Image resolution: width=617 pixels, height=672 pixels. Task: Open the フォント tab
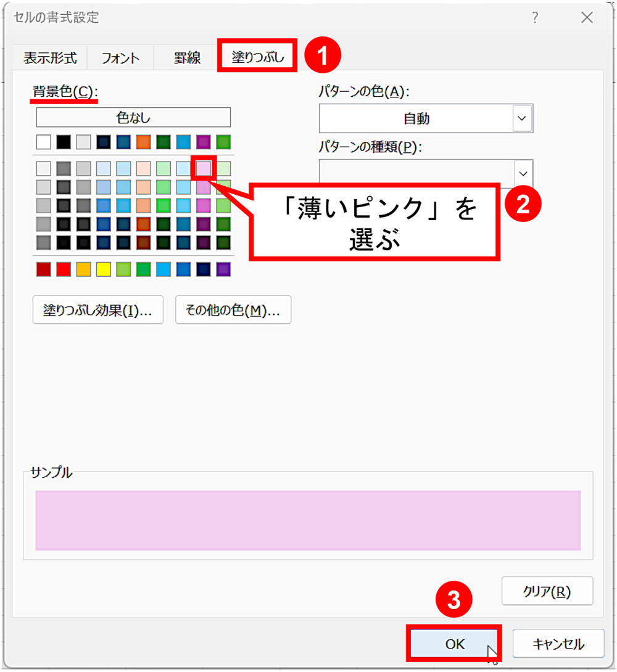point(121,57)
